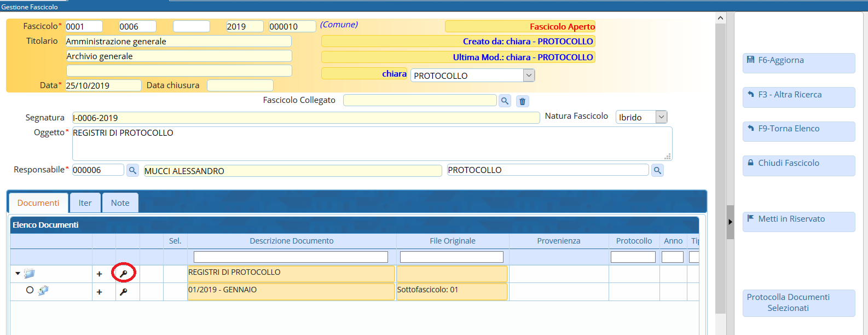Screen dimensions: 868x335
Task: Open the Natura Fascicolo dropdown showing Ibrido
Action: pos(661,117)
